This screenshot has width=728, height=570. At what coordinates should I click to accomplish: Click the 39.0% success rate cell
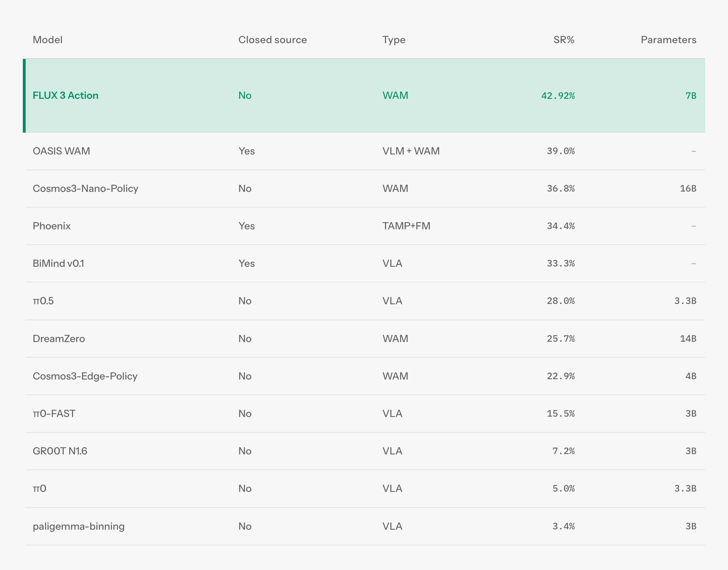coord(561,151)
